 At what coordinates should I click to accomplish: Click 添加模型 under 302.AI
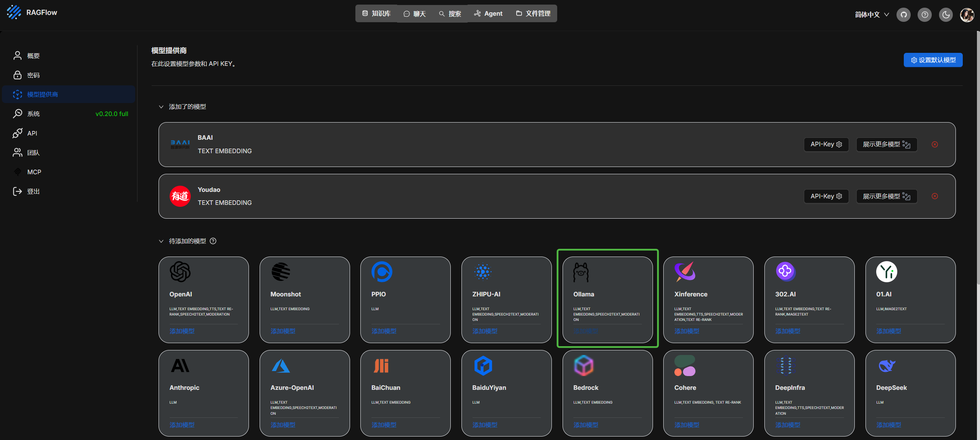(x=788, y=331)
